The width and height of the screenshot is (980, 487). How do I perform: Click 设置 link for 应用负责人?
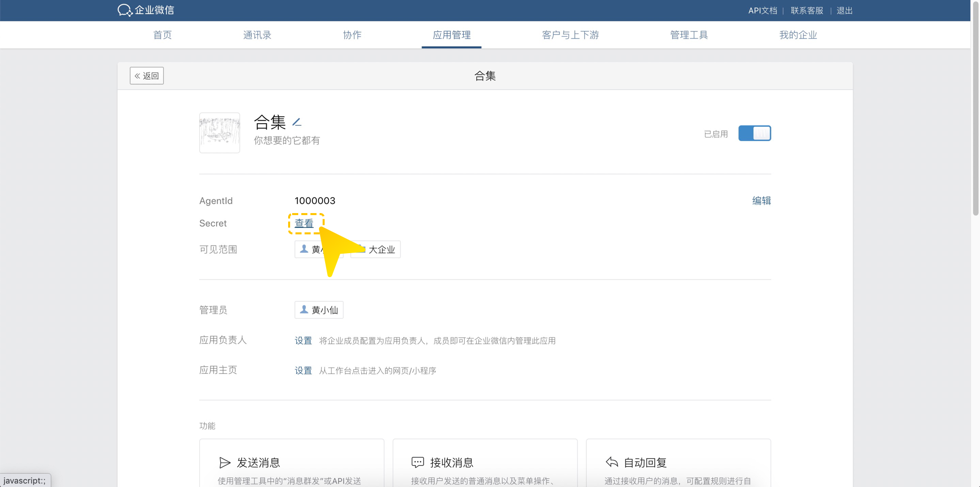[x=303, y=340]
